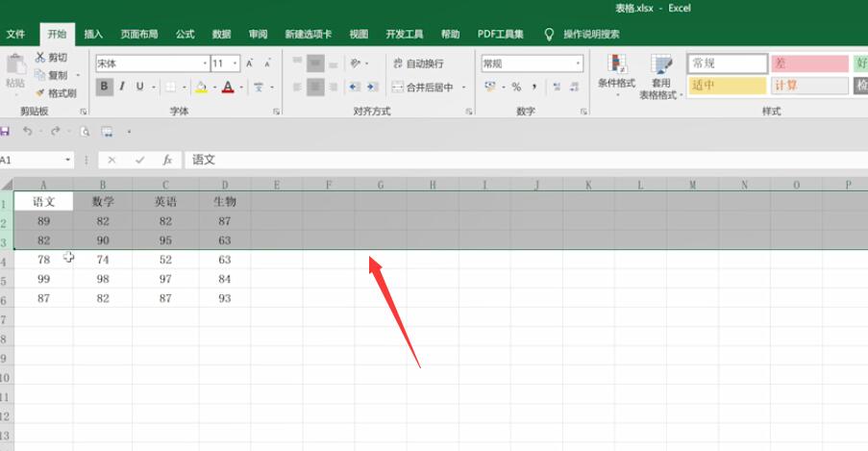
Task: Expand the font color dropdown arrow
Action: tap(241, 87)
